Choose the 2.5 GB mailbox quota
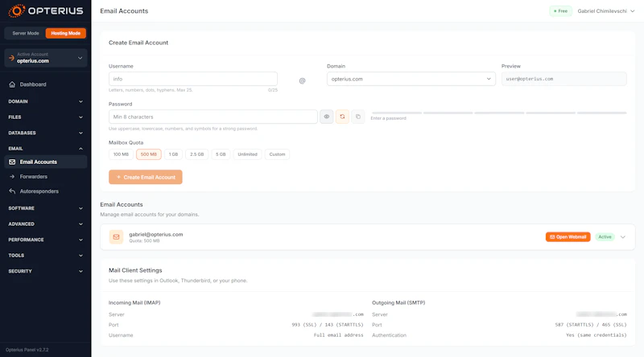Screen dimensions: 644x357 point(196,154)
